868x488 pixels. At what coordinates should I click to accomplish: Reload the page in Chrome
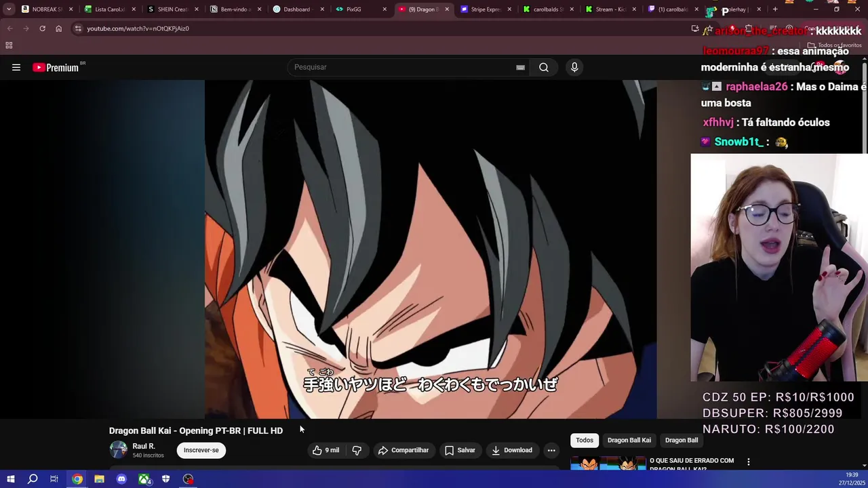tap(42, 28)
